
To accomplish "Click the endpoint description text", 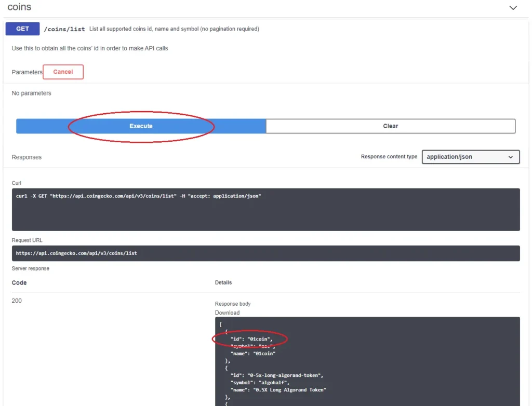I will pos(174,29).
